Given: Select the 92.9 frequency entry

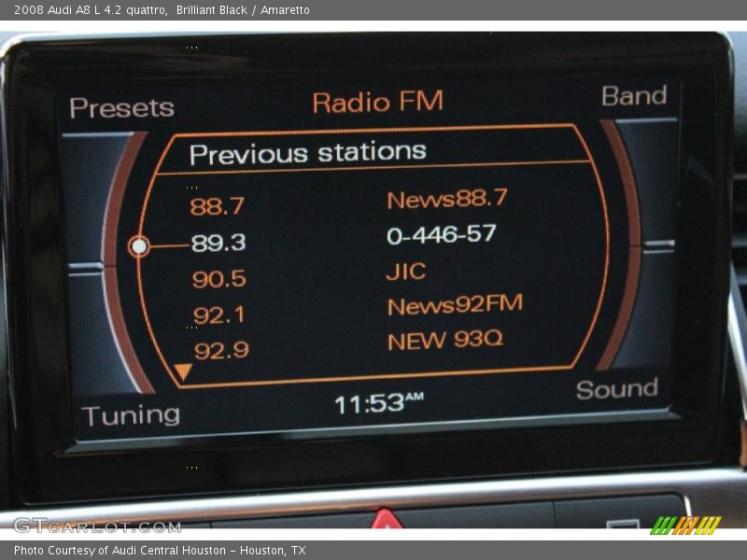Looking at the screenshot, I should tap(221, 351).
